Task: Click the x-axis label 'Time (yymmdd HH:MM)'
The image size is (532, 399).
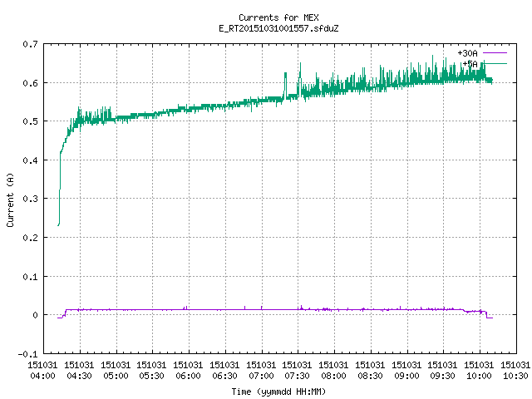Action: (278, 392)
